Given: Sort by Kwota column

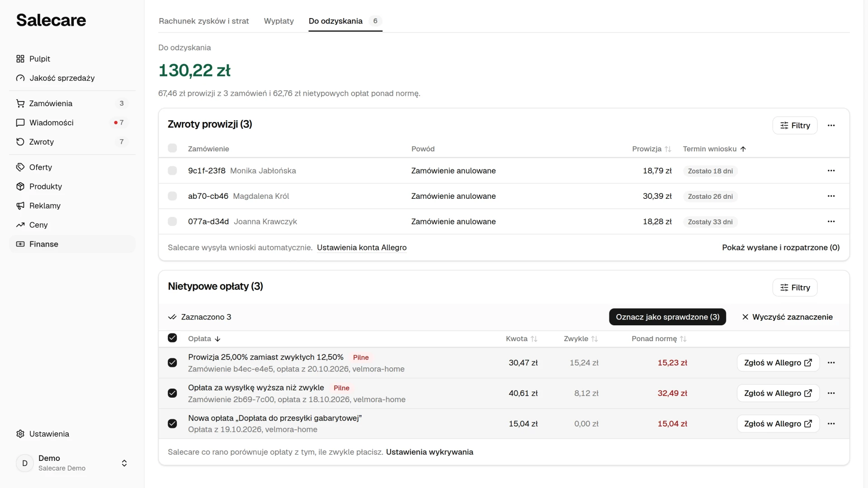Looking at the screenshot, I should click(521, 339).
